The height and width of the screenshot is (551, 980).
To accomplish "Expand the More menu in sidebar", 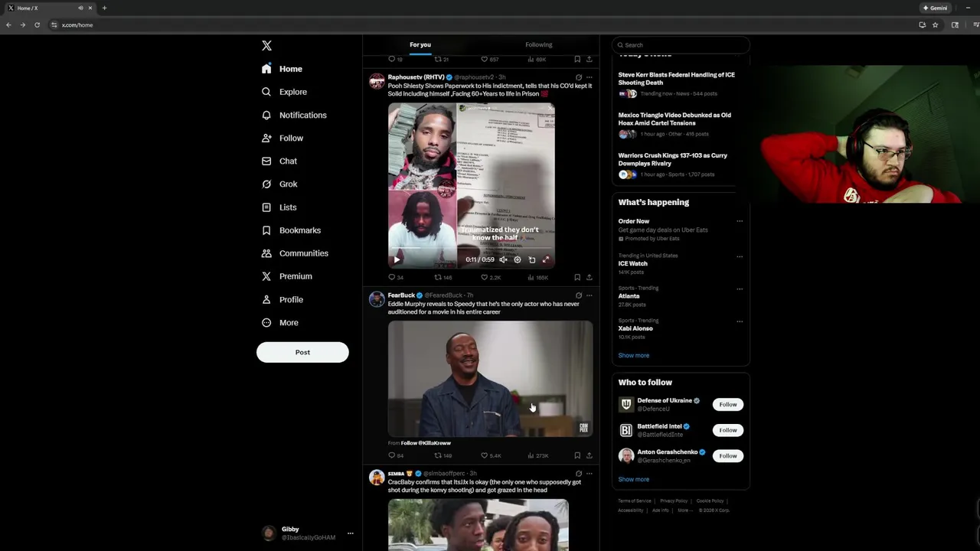I will click(280, 322).
